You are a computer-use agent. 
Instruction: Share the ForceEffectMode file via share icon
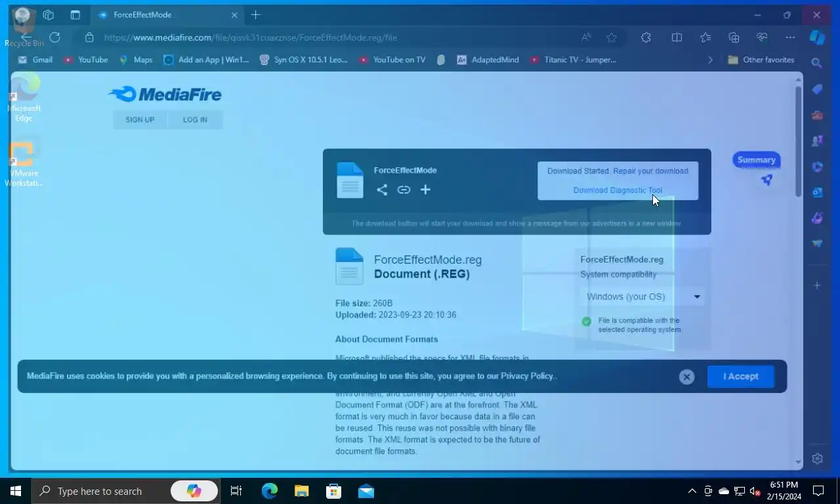point(382,190)
